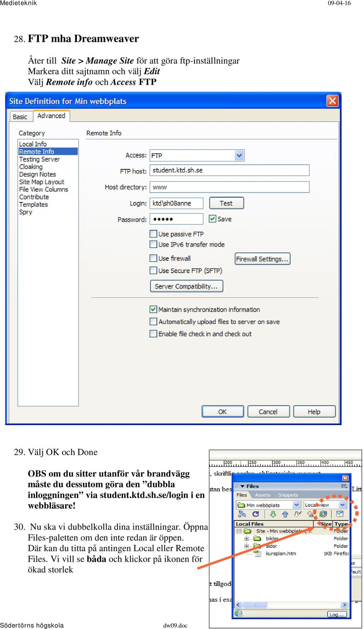
Task: Click the Host directory field
Action: pyautogui.click(x=229, y=187)
